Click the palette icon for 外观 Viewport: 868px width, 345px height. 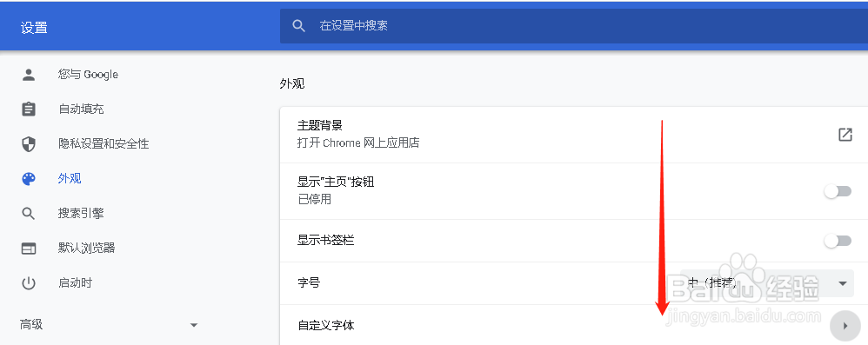pyautogui.click(x=28, y=178)
